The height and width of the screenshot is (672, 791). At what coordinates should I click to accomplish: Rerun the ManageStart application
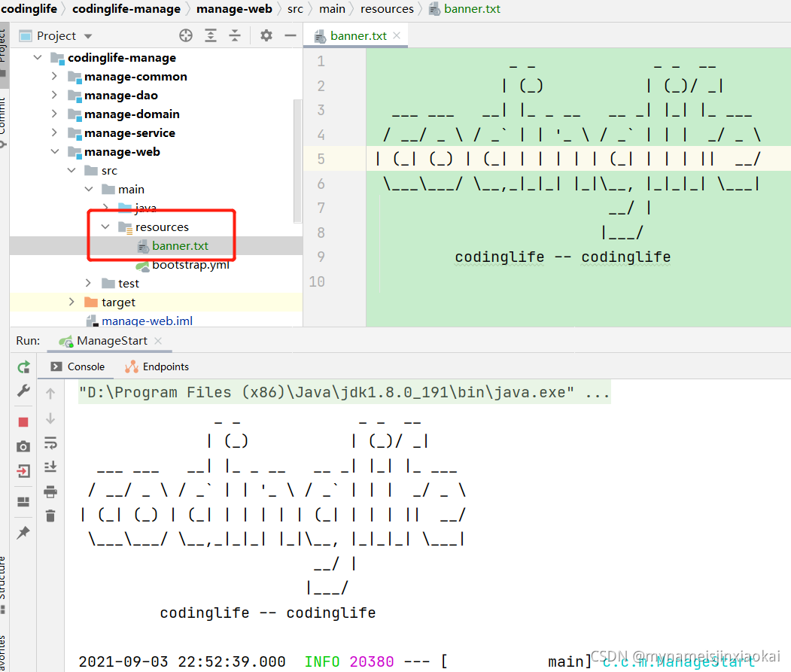[x=23, y=366]
